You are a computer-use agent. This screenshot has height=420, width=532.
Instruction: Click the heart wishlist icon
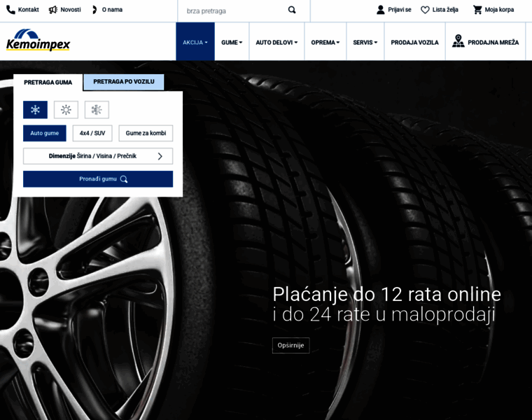(425, 10)
